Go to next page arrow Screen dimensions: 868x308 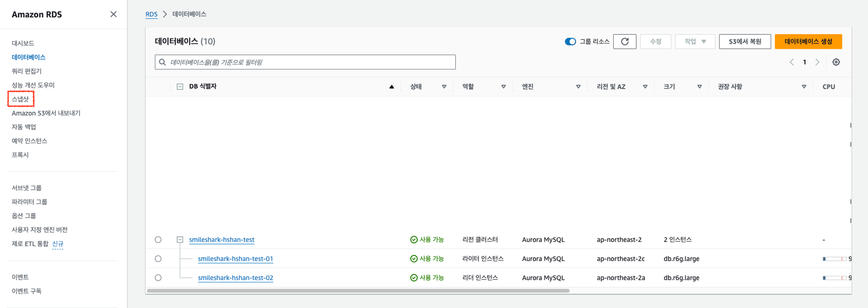[817, 62]
